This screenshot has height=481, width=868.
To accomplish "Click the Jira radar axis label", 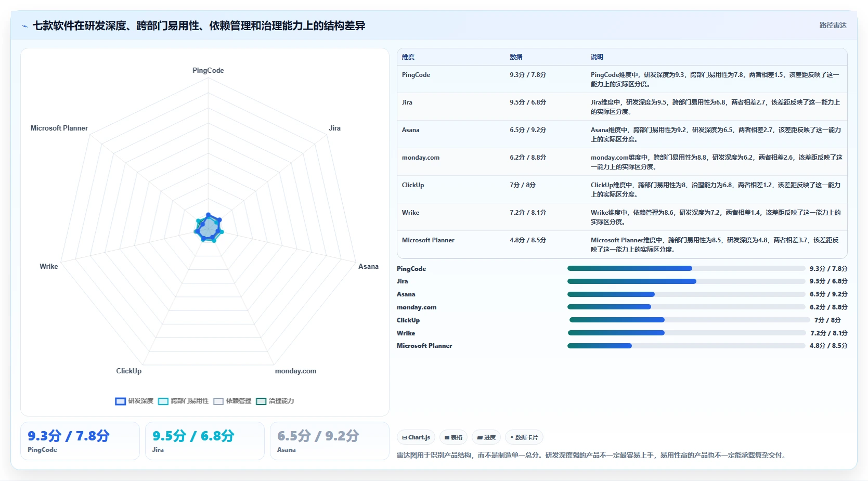I will (334, 128).
